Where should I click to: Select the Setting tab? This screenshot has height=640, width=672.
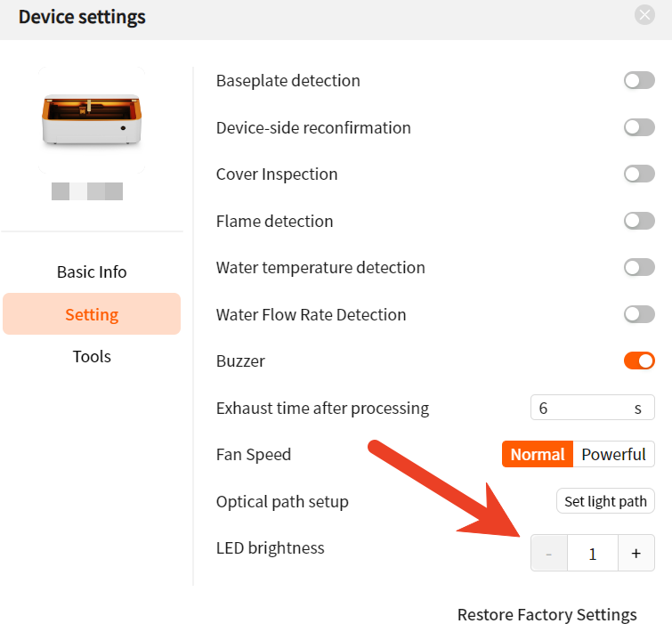point(92,314)
